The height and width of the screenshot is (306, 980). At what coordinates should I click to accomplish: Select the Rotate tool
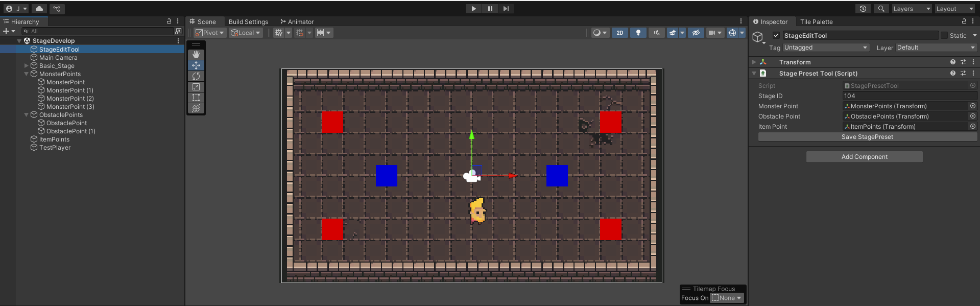tap(196, 76)
